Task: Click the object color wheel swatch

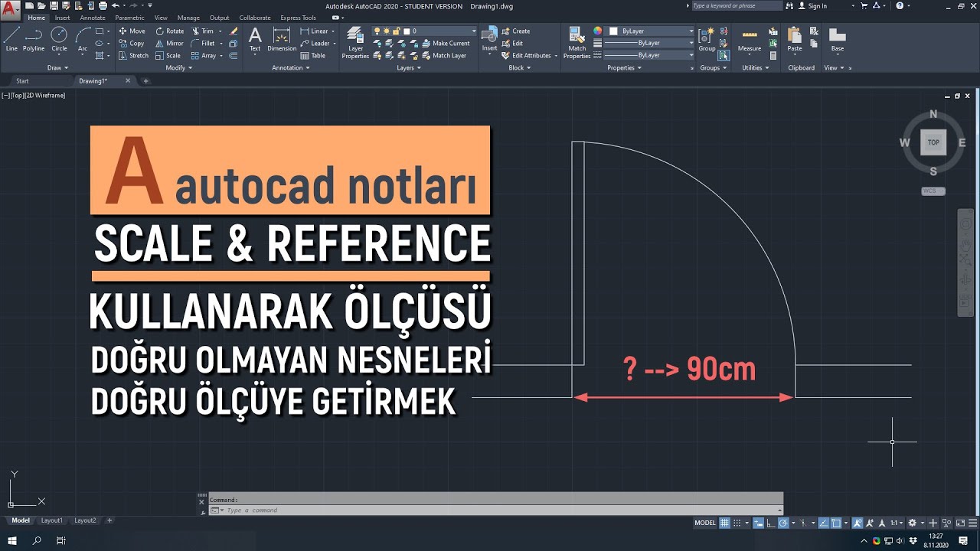Action: tap(597, 31)
